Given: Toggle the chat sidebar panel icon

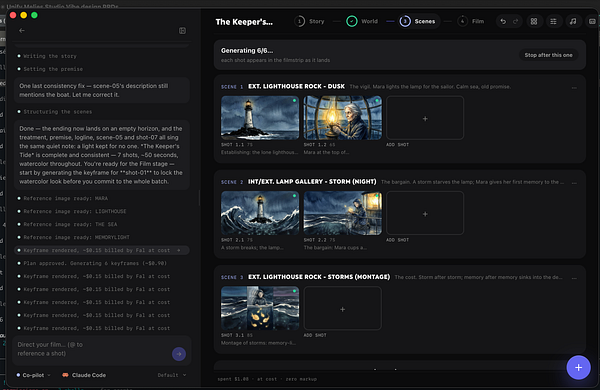Looking at the screenshot, I should [183, 31].
